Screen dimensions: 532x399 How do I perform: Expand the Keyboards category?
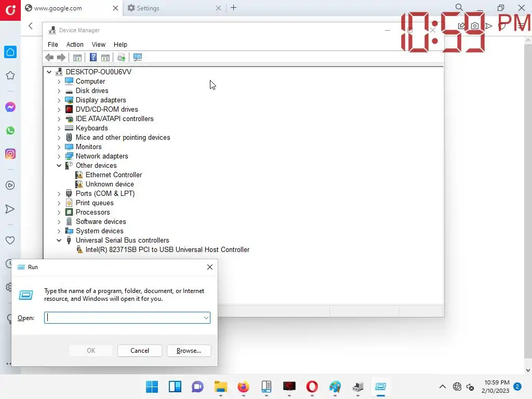59,128
